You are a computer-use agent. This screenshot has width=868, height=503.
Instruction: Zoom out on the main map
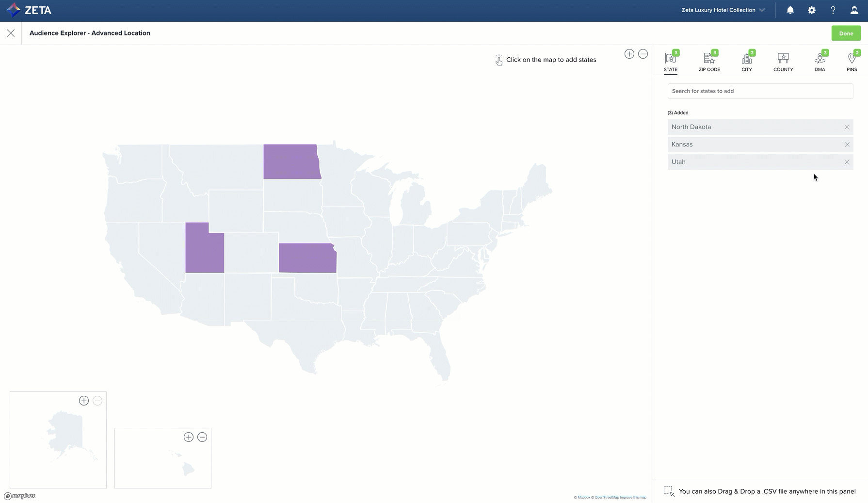[x=643, y=54]
